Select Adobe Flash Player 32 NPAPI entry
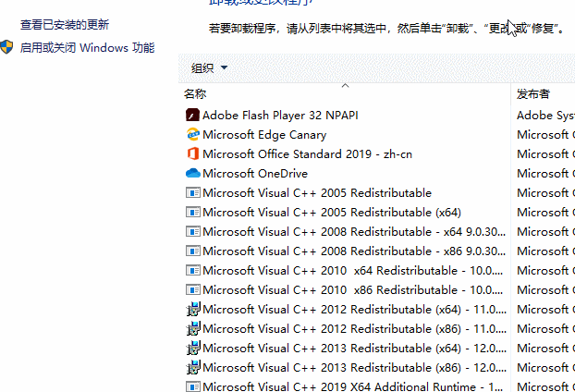 point(280,116)
